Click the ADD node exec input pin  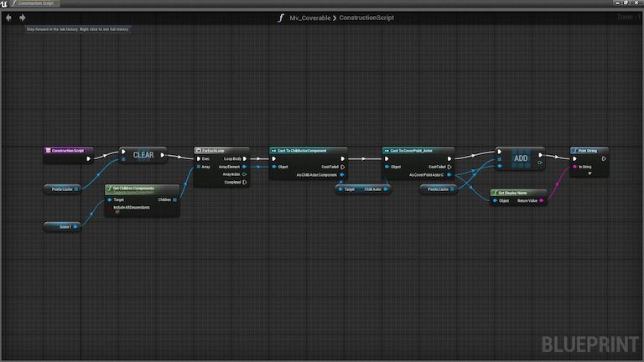tap(500, 152)
